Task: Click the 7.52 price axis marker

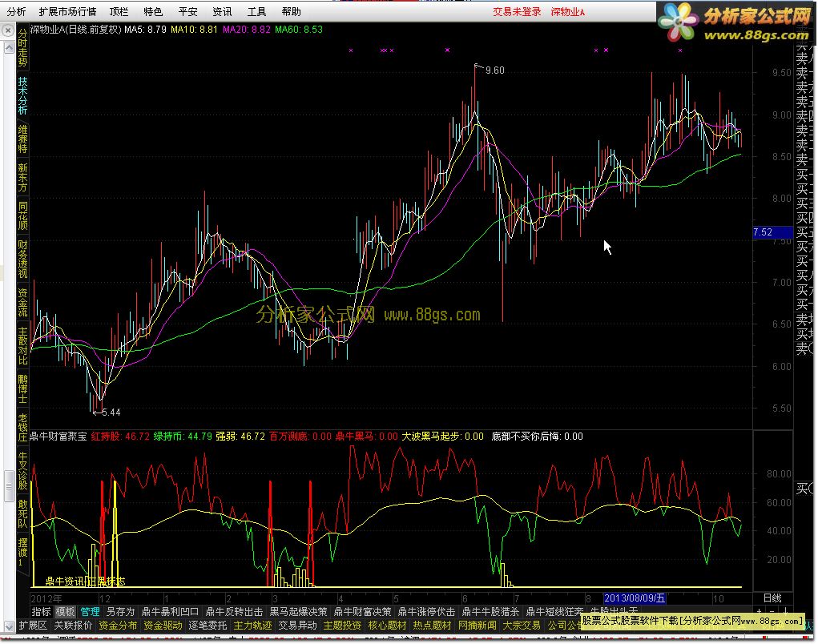Action: coord(772,232)
